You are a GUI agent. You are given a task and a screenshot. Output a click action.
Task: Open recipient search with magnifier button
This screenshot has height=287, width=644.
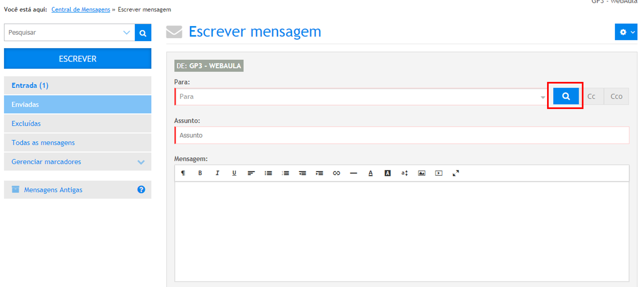pyautogui.click(x=566, y=96)
